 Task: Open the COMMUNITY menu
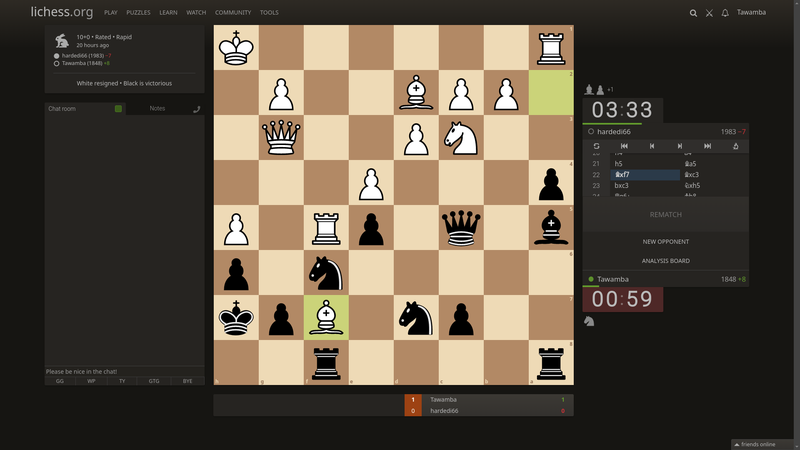point(233,13)
